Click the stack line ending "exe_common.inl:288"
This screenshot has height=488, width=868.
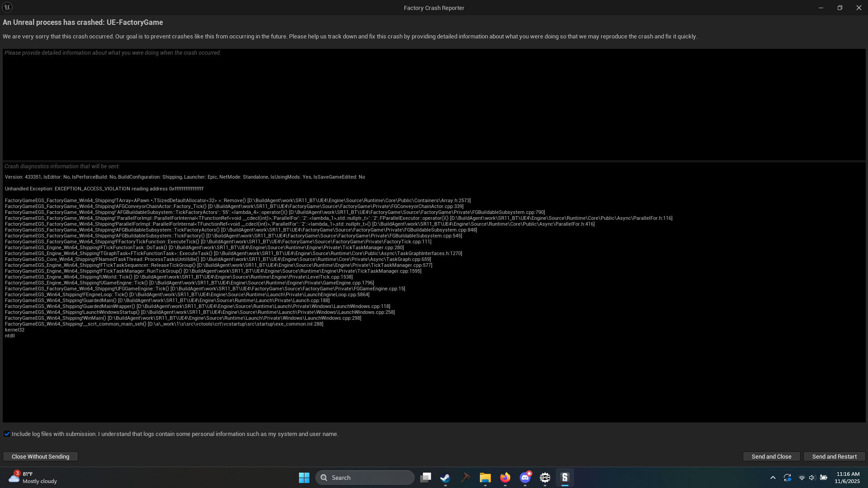click(164, 324)
